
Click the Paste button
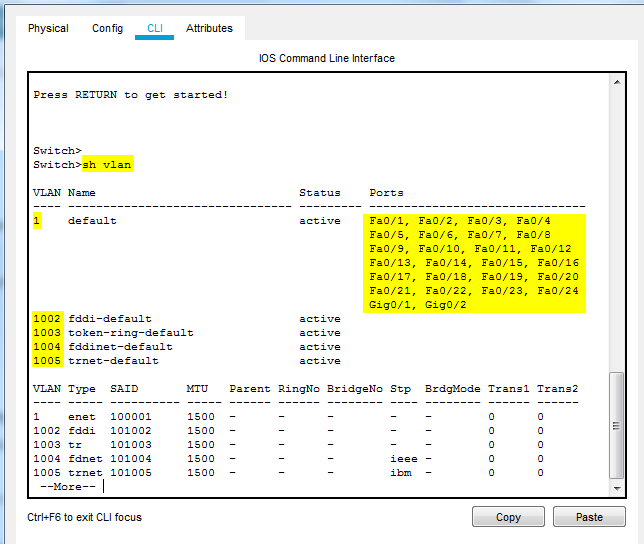click(x=589, y=517)
